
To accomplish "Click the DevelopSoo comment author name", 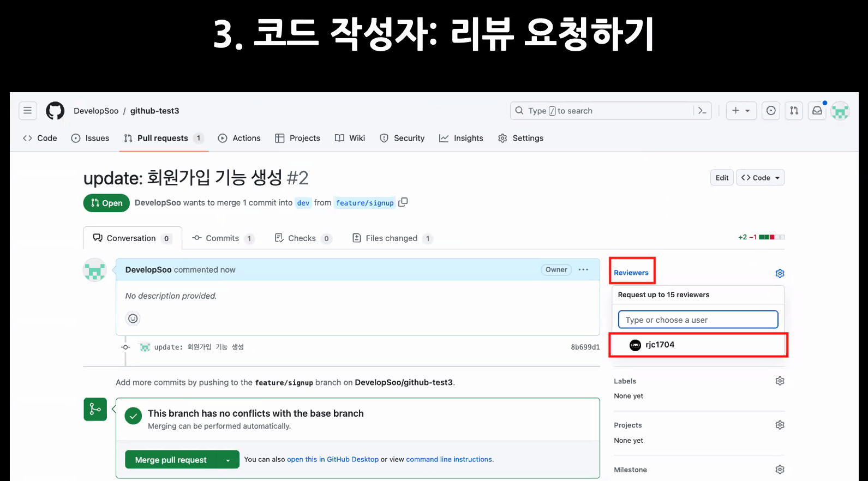I will [x=148, y=269].
